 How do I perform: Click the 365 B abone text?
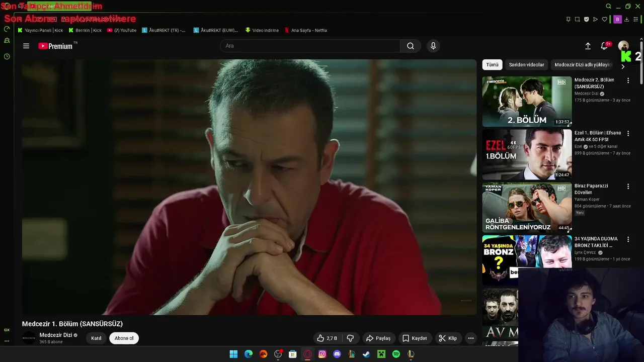click(x=51, y=342)
